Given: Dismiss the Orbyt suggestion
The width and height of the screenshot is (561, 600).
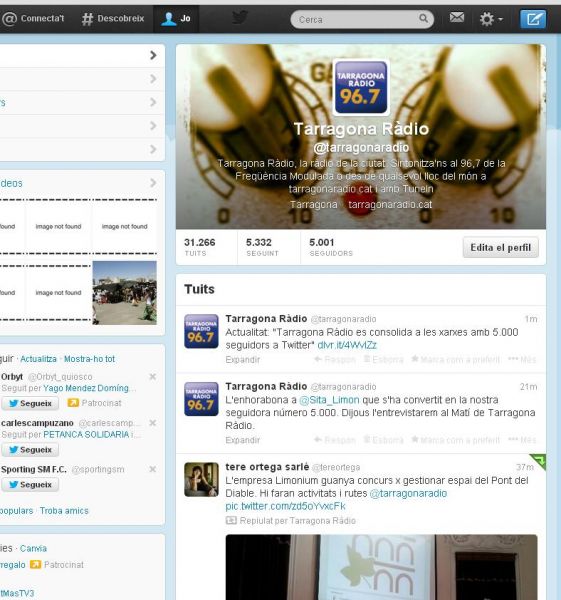Looking at the screenshot, I should (x=152, y=377).
